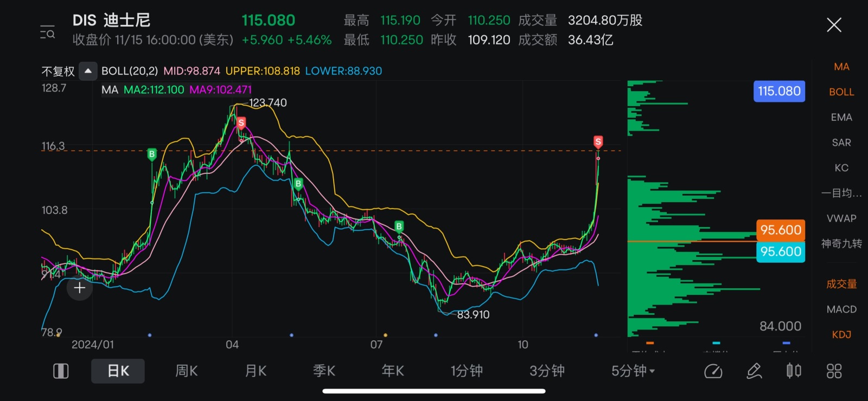Viewport: 868px width, 401px height.
Task: Tap the MID:98.874 value
Action: point(192,71)
